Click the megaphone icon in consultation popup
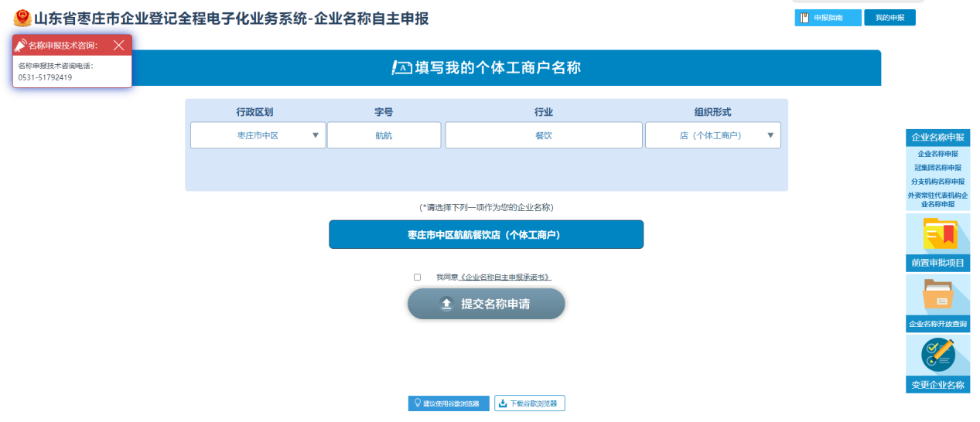Image resolution: width=980 pixels, height=422 pixels. 21,46
